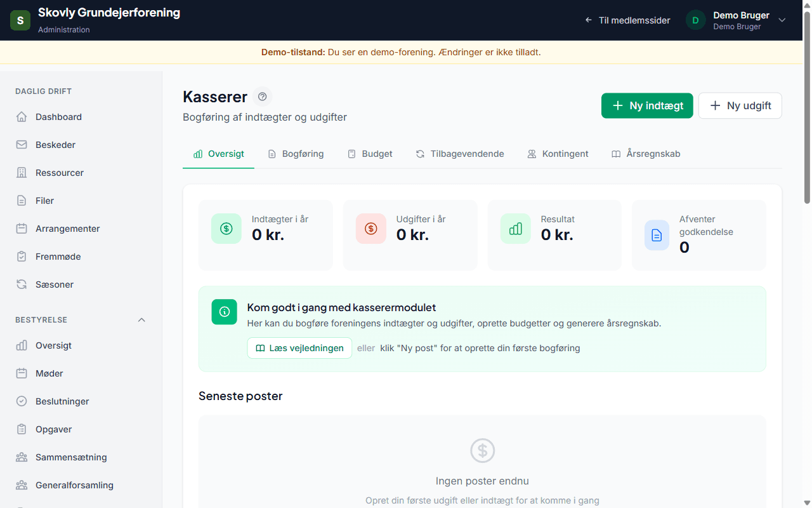Viewport: 812px width, 508px height.
Task: Follow the Til medlemssider link
Action: pyautogui.click(x=627, y=20)
